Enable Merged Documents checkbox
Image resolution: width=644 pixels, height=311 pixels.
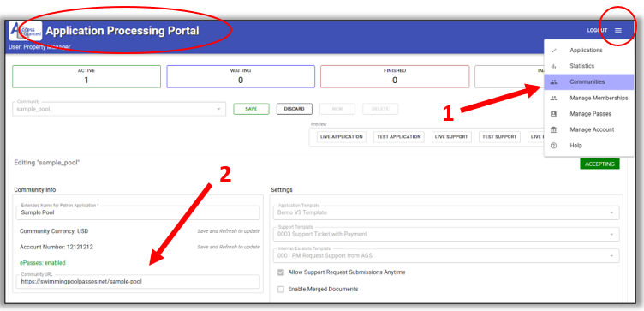[x=281, y=290]
